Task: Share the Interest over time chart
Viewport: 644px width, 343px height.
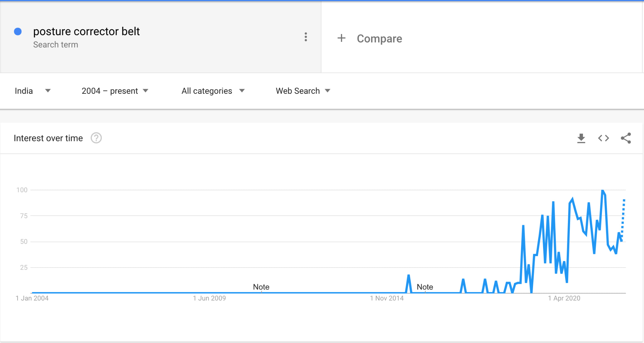Action: coord(626,138)
